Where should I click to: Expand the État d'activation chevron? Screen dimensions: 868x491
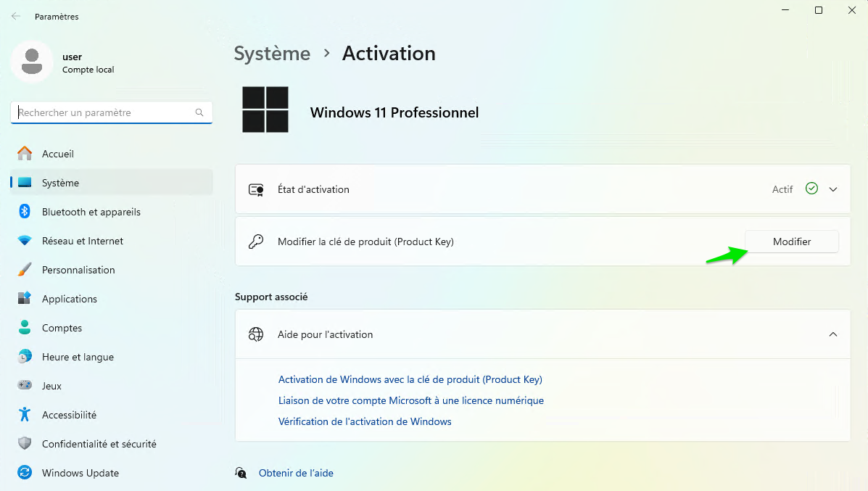[x=833, y=189]
